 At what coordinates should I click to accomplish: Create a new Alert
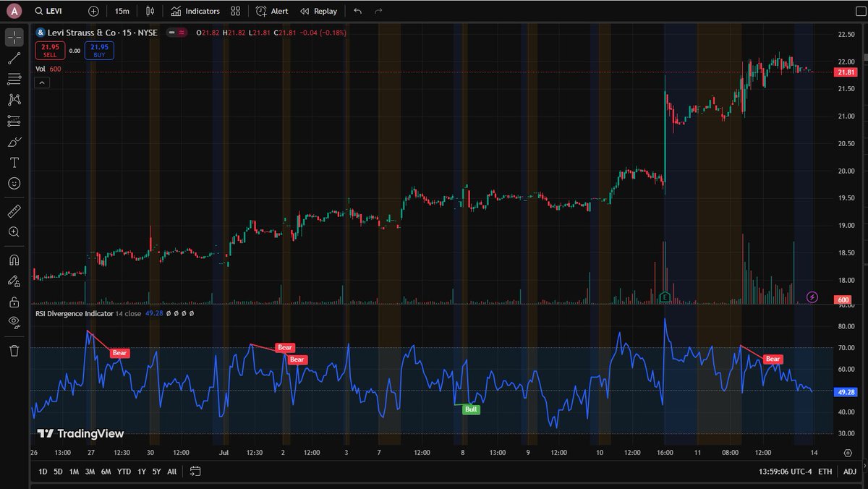tap(272, 12)
